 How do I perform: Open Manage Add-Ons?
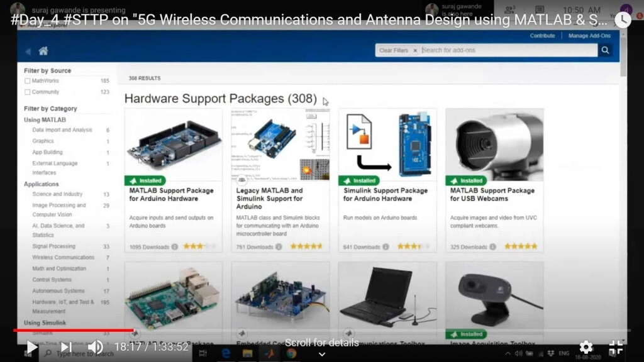tap(589, 36)
